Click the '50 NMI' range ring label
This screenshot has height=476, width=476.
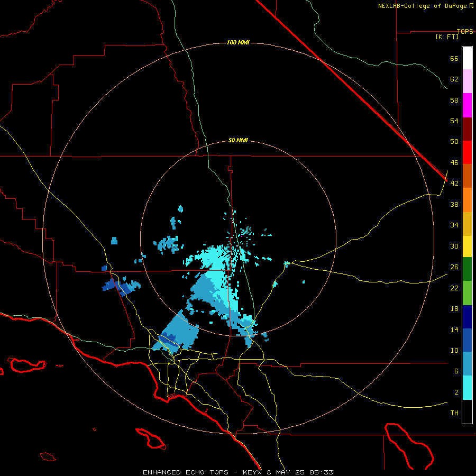[238, 140]
